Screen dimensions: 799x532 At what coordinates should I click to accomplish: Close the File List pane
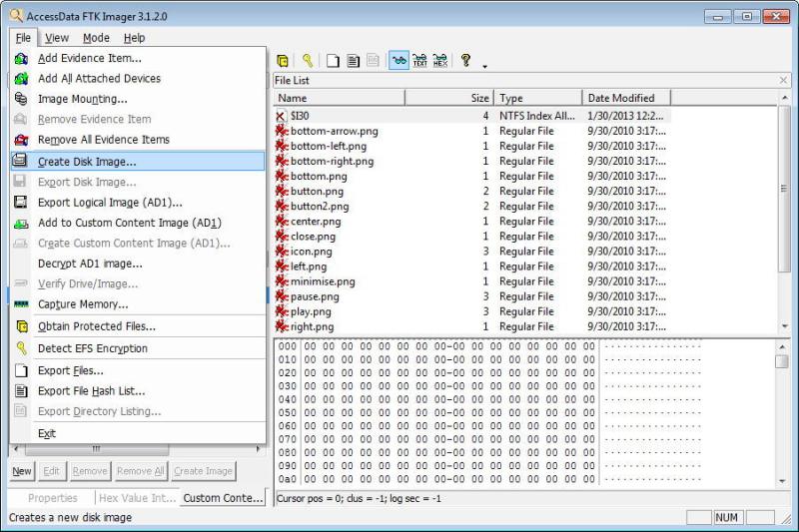click(x=783, y=80)
